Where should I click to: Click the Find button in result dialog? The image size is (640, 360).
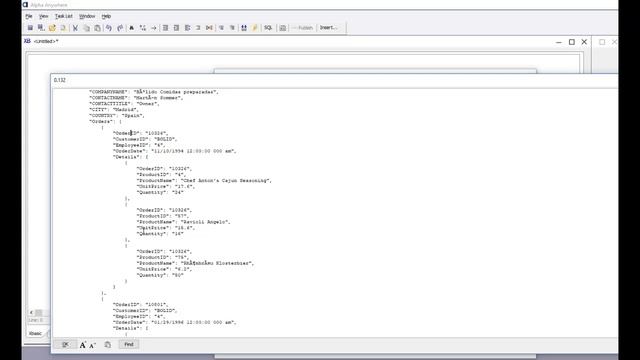(129, 344)
